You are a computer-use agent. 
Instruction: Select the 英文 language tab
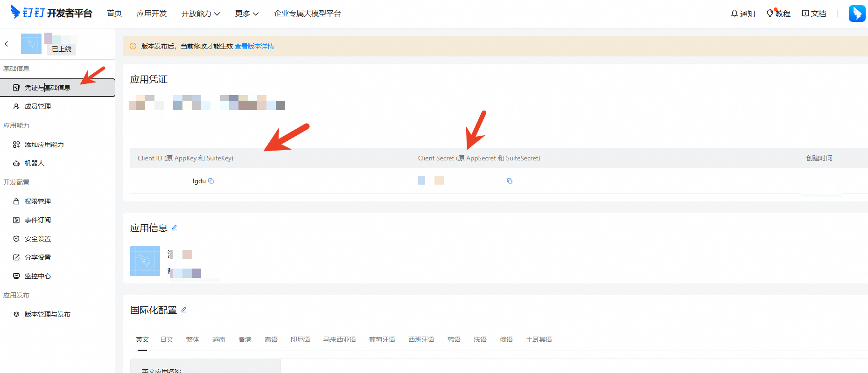(142, 339)
